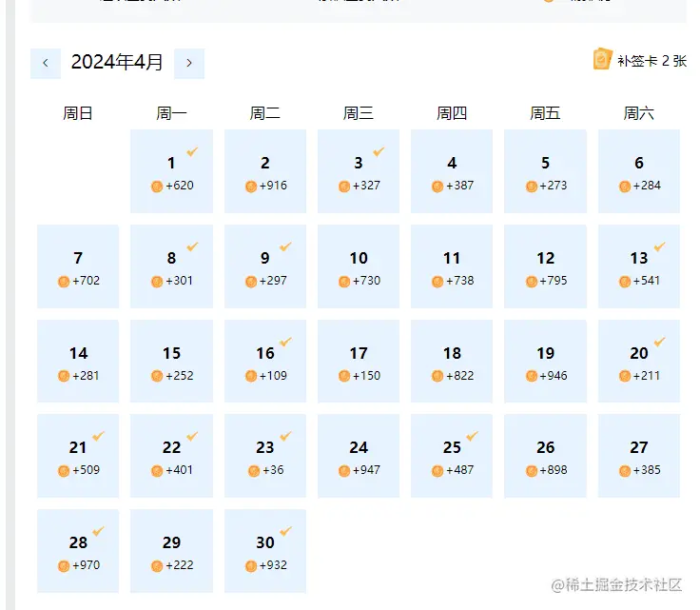Click the coin icon beside +730
This screenshot has width=700, height=610.
click(x=344, y=282)
